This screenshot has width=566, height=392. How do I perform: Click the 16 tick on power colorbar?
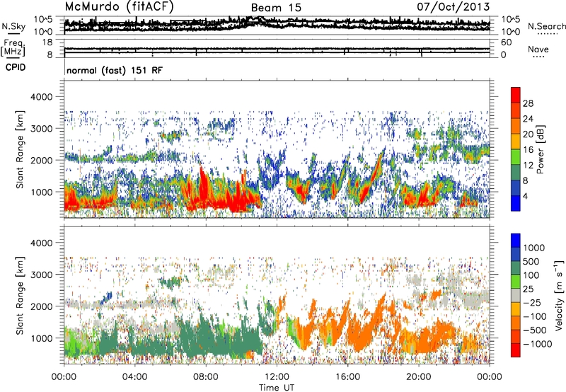click(x=528, y=150)
